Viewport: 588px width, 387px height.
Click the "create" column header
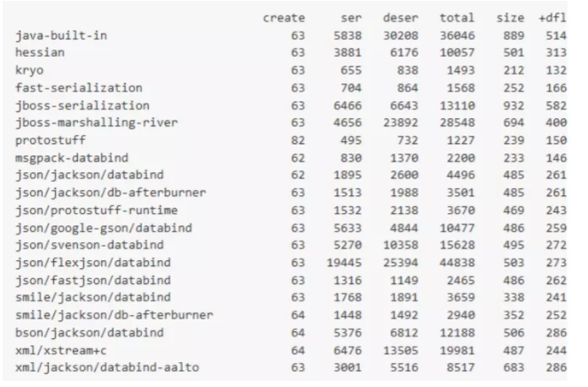(284, 17)
